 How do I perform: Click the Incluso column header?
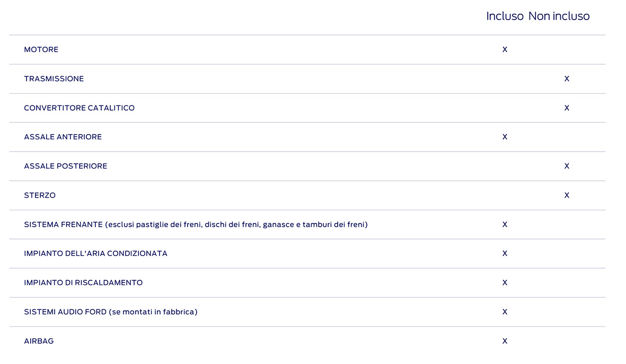coord(505,16)
